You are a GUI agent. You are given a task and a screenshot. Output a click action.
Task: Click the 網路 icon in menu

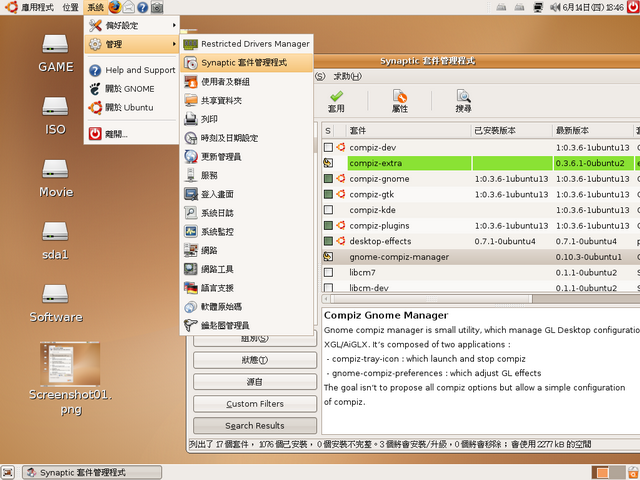(191, 250)
